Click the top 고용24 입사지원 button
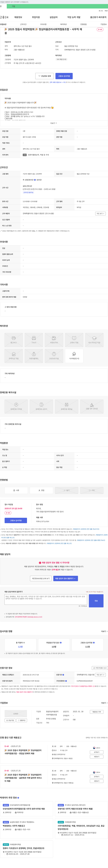 click(x=64, y=76)
